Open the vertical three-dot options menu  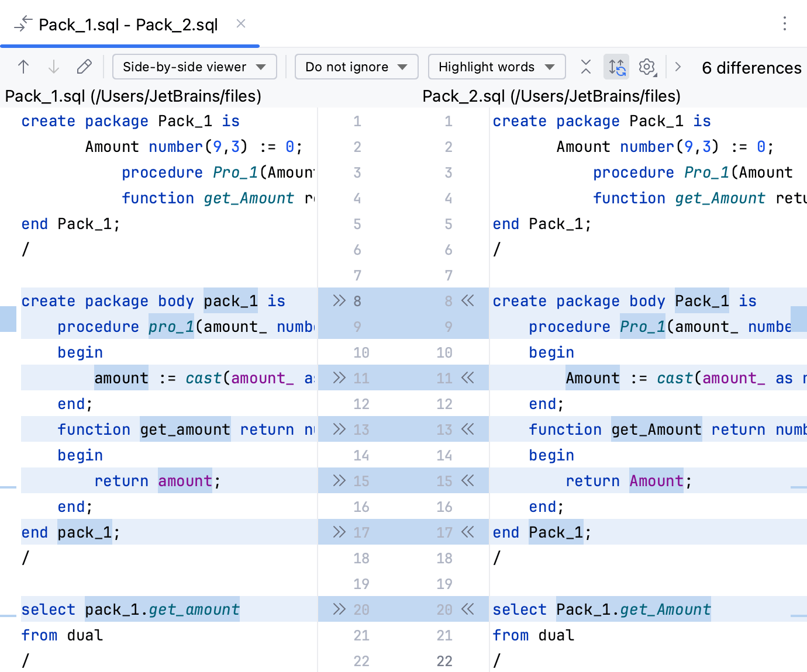[785, 24]
